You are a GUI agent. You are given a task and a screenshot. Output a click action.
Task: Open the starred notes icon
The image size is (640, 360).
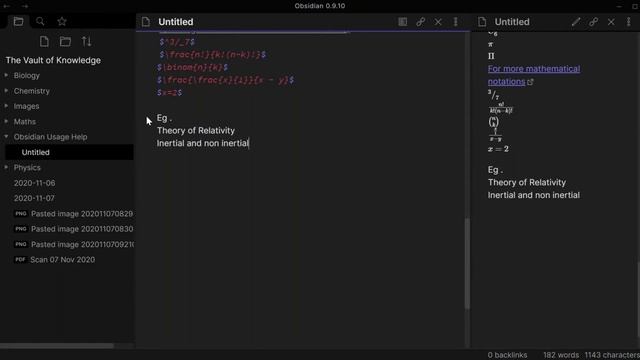[62, 21]
